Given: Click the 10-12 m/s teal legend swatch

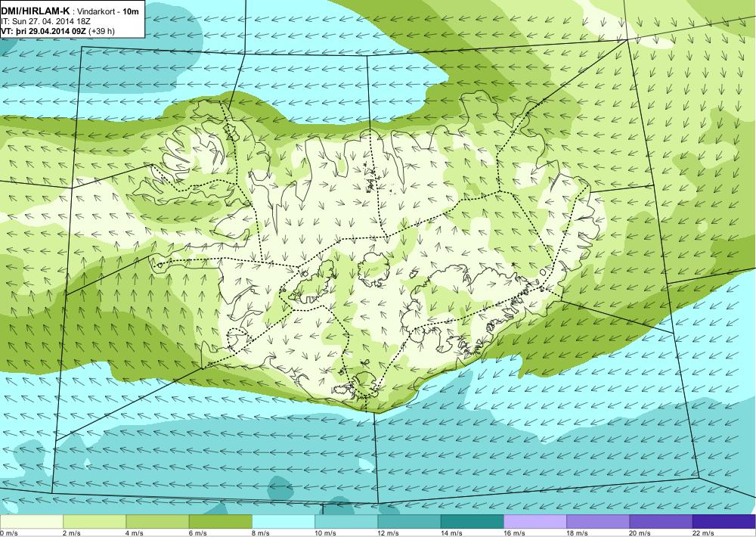Looking at the screenshot, I should tap(346, 521).
